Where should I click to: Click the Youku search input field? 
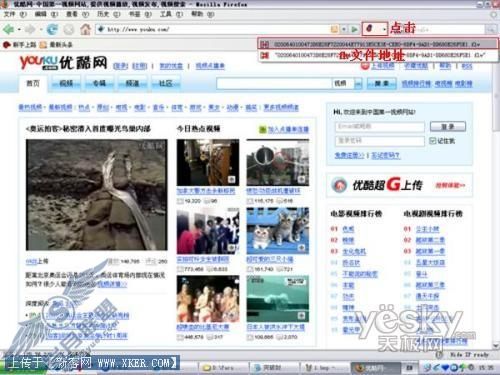[x=274, y=83]
